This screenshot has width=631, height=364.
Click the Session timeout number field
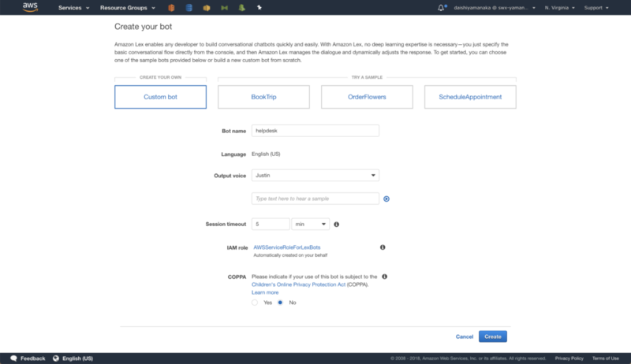pyautogui.click(x=271, y=225)
